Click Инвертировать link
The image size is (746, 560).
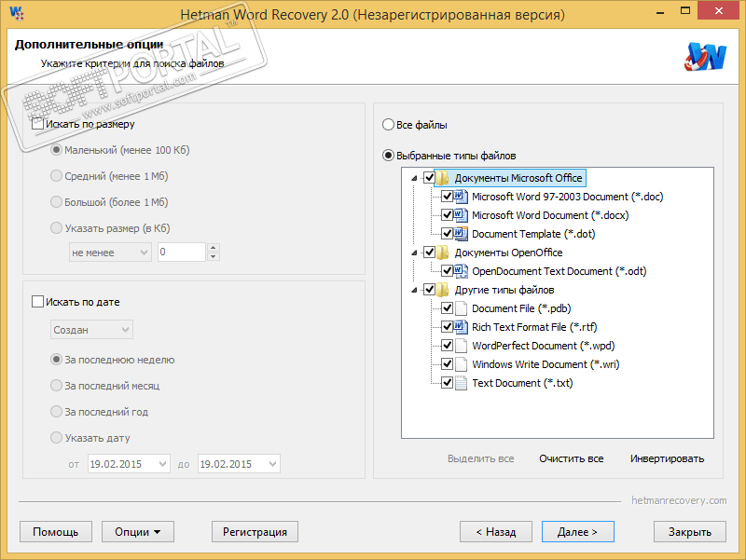[x=667, y=458]
